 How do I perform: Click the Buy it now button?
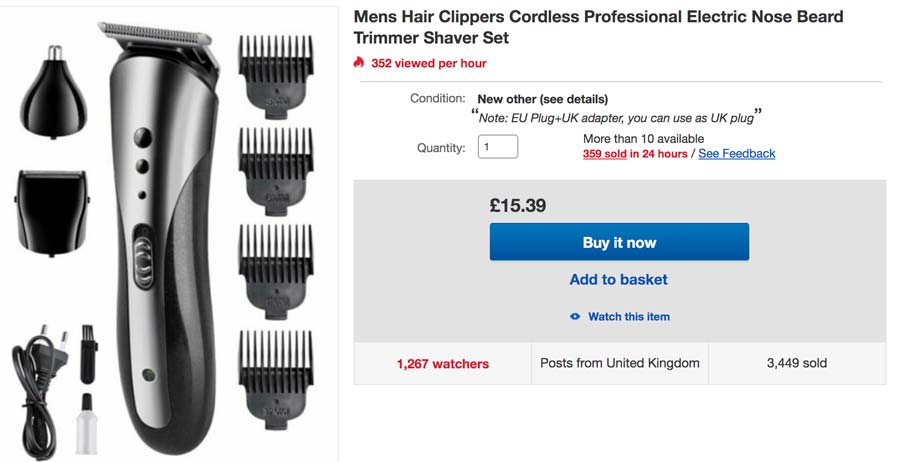pyautogui.click(x=619, y=242)
